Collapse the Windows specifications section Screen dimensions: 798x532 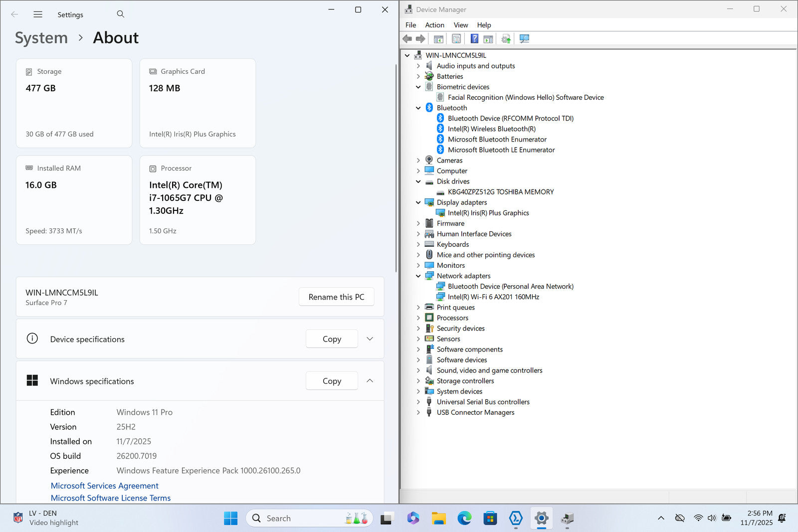pos(370,381)
